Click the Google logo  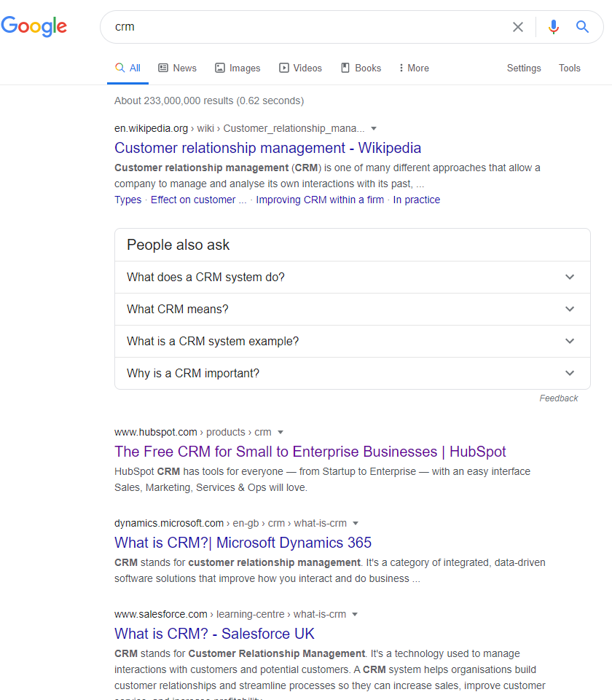coord(34,26)
